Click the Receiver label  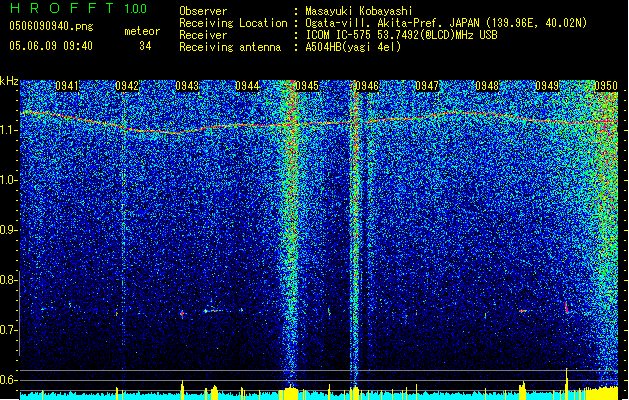coord(203,35)
